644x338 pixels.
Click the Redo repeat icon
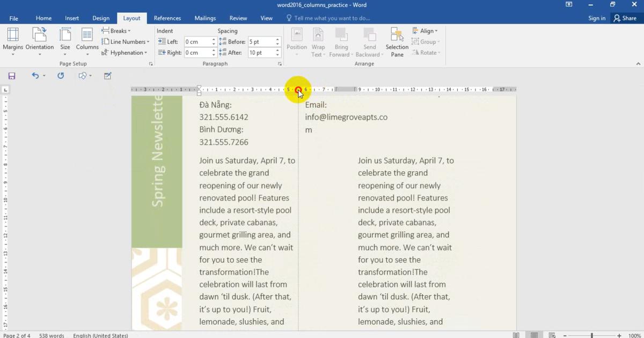[x=61, y=76]
